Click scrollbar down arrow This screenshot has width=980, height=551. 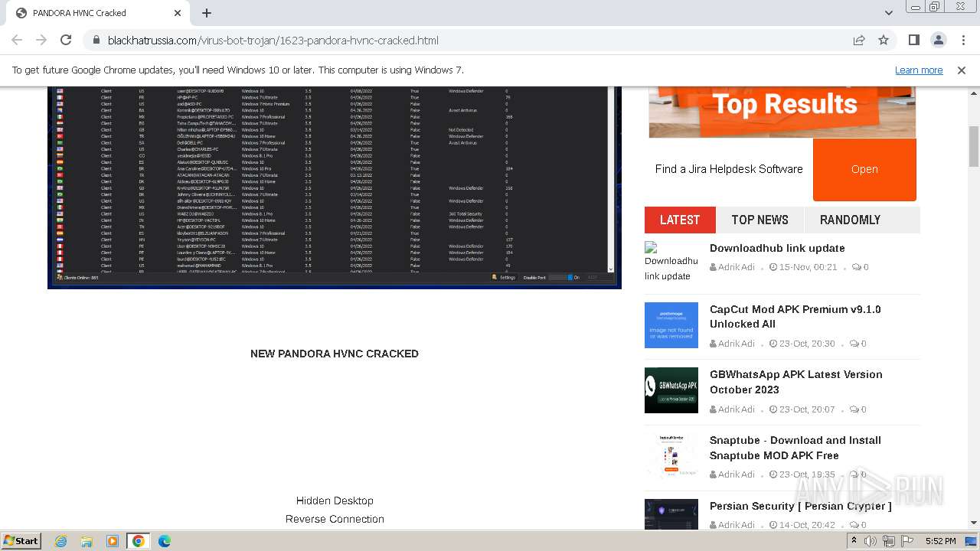(974, 523)
